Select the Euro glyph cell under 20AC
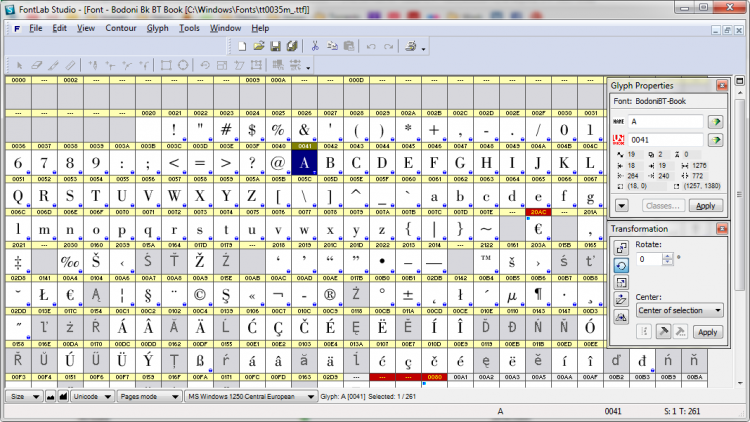Screen dimensions: 750x422 (x=538, y=229)
